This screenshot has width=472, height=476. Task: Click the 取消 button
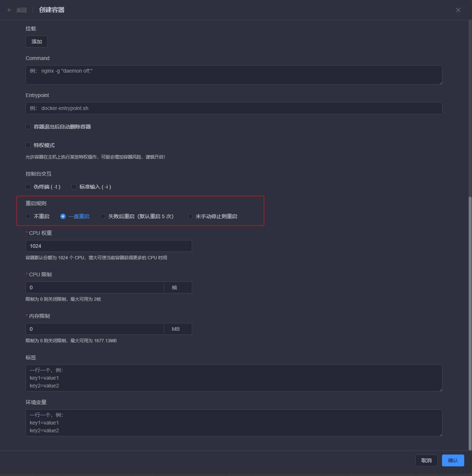pos(426,460)
